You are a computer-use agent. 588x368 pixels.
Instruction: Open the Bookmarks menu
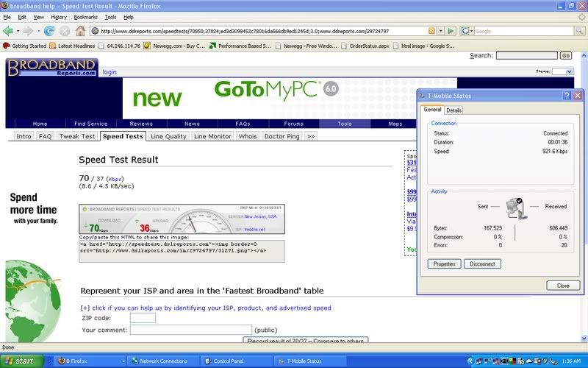[85, 17]
